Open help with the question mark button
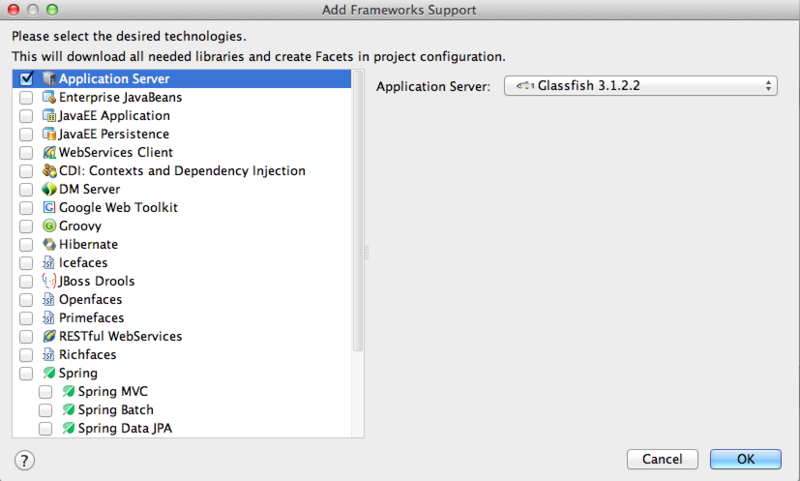 [24, 460]
